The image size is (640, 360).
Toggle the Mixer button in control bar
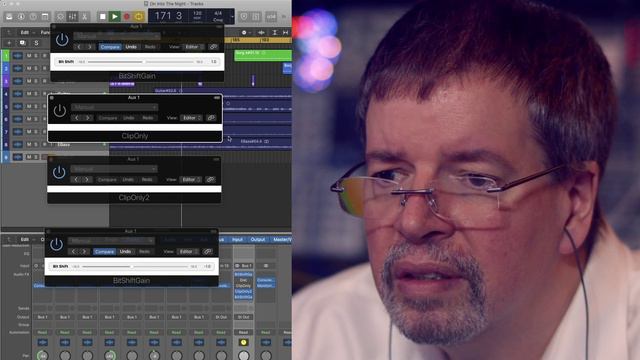[x=72, y=16]
